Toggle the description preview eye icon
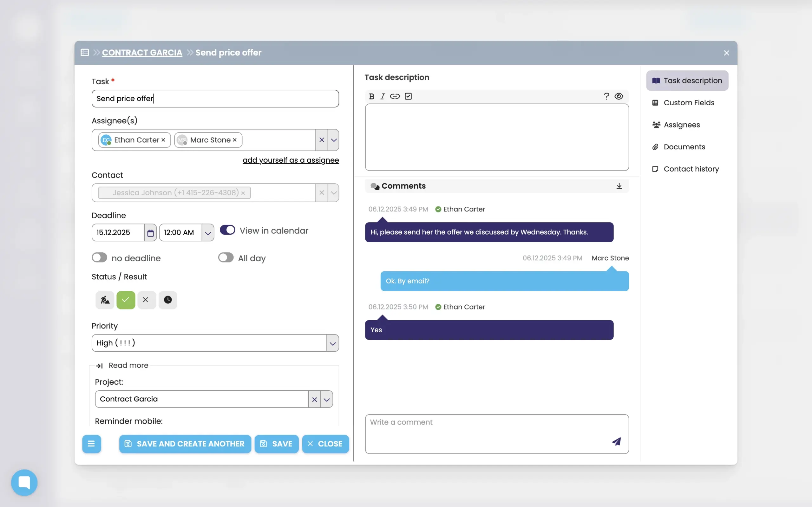This screenshot has height=507, width=812. [619, 97]
